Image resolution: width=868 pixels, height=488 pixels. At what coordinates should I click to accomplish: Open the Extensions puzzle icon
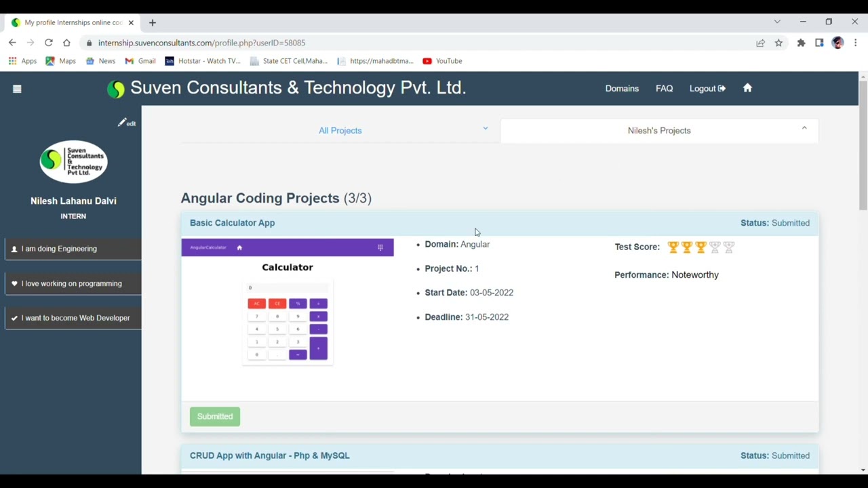pos(801,43)
